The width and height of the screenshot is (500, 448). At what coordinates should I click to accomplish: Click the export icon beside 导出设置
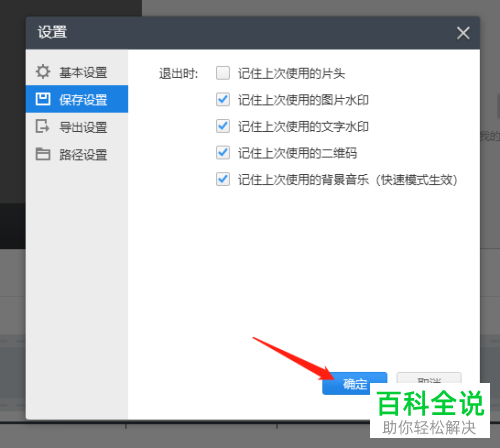pos(42,126)
